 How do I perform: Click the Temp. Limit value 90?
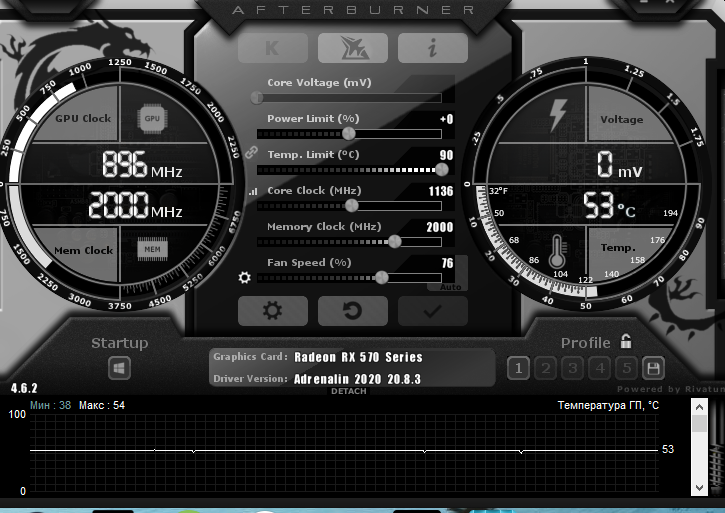(446, 155)
